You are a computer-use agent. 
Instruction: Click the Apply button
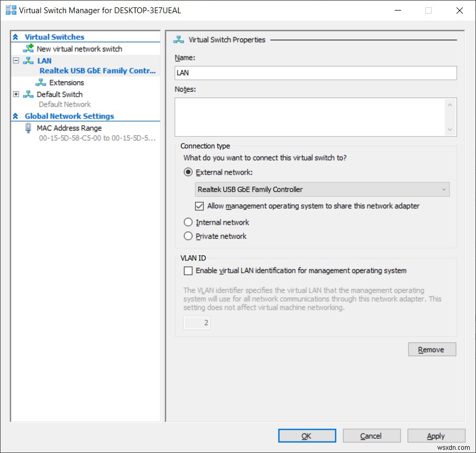pos(436,436)
